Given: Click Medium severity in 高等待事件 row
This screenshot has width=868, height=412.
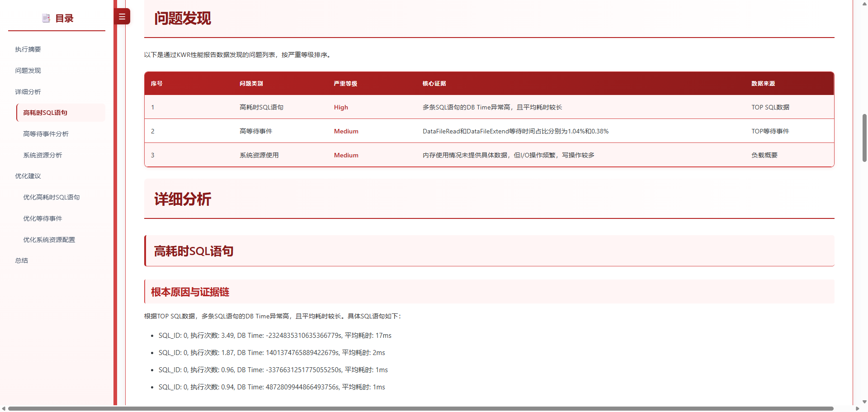Looking at the screenshot, I should point(346,131).
